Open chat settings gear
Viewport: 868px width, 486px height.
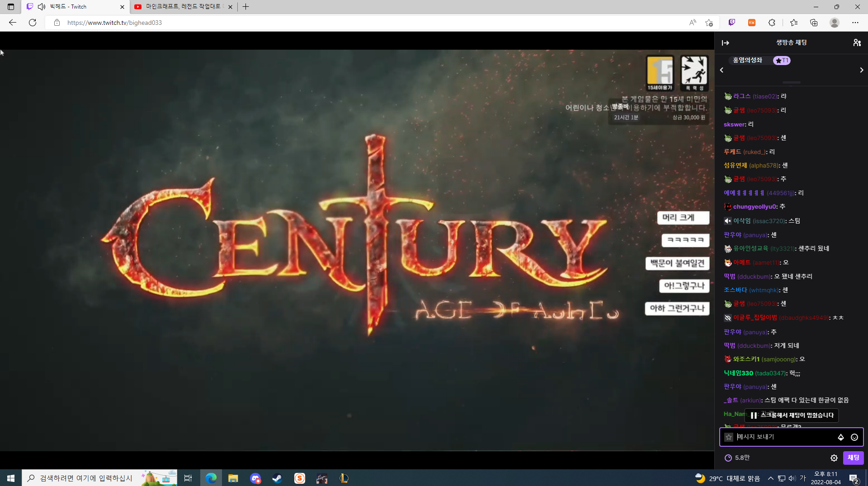(834, 458)
